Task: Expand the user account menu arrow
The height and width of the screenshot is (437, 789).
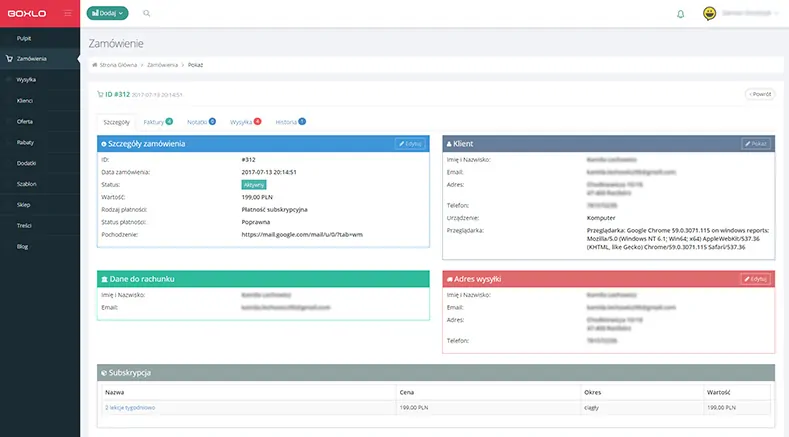Action: 774,14
